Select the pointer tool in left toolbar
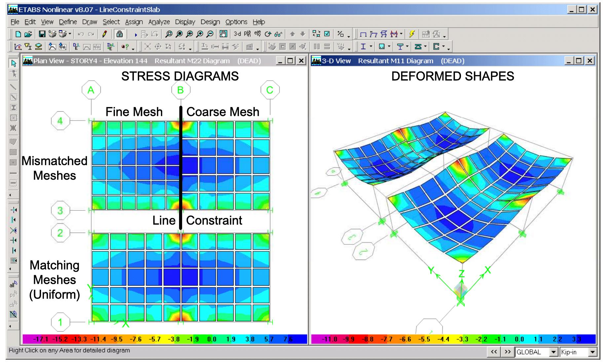Screen dimensions: 606x364 point(14,63)
